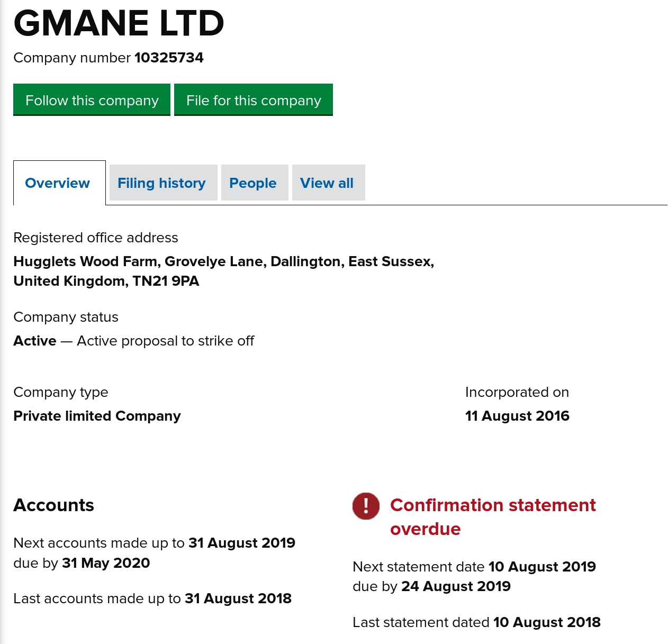Screen dimensions: 668x644
Task: Click the Accounts section heading
Action: pos(53,505)
